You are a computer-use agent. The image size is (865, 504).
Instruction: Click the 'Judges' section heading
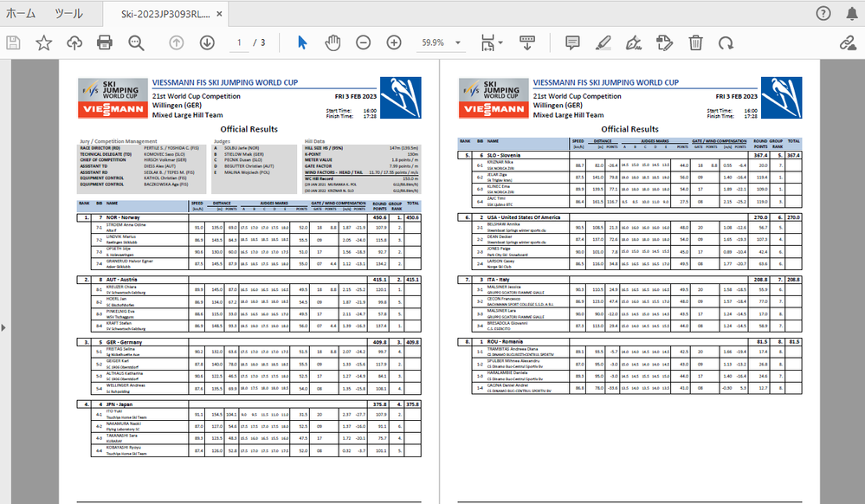coord(222,141)
